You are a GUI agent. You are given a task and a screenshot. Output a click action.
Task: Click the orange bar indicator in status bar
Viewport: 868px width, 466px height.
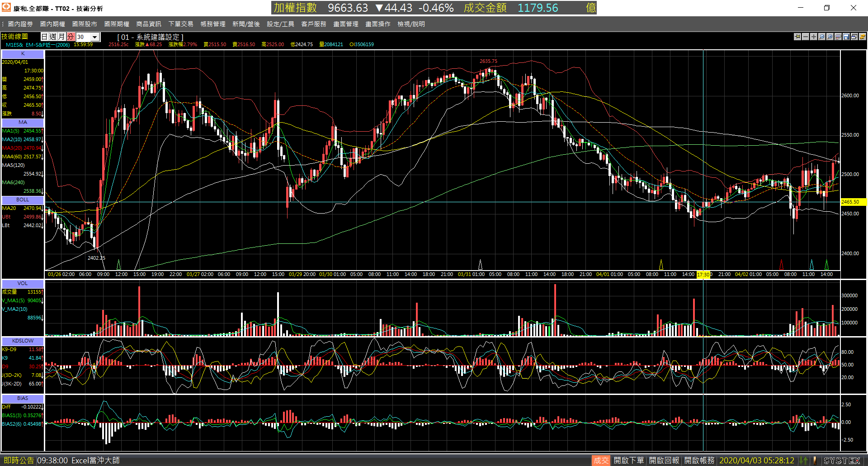[x=815, y=461]
